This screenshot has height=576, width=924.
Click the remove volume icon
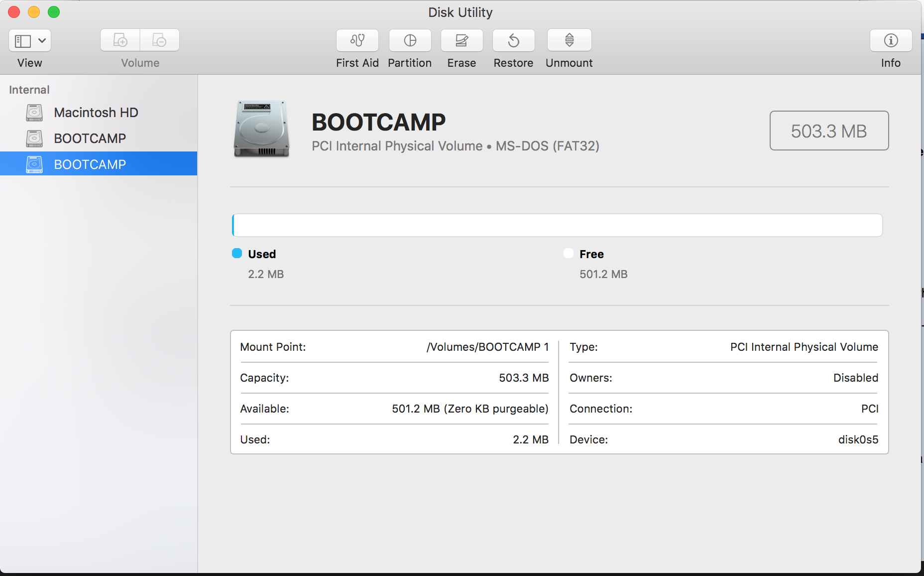(159, 40)
